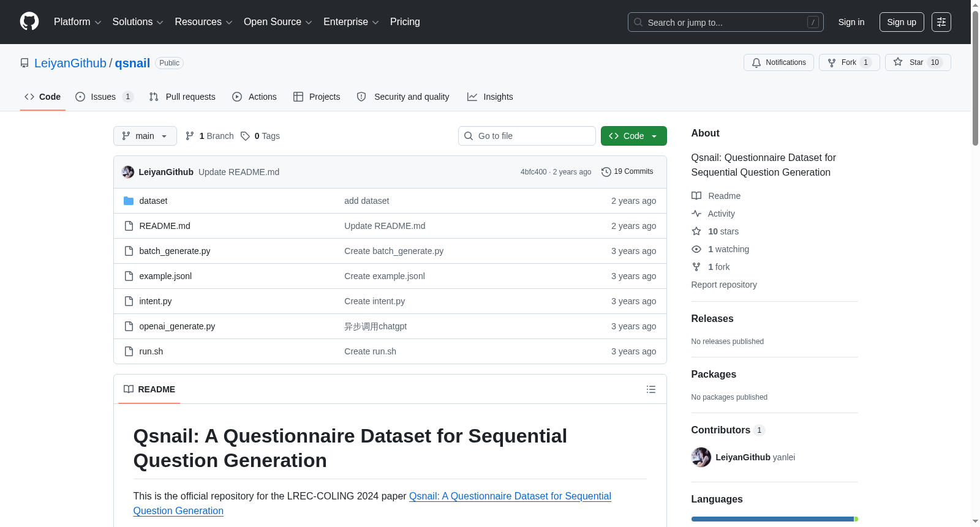Click the commit history clock icon
This screenshot has height=527, width=980.
606,172
